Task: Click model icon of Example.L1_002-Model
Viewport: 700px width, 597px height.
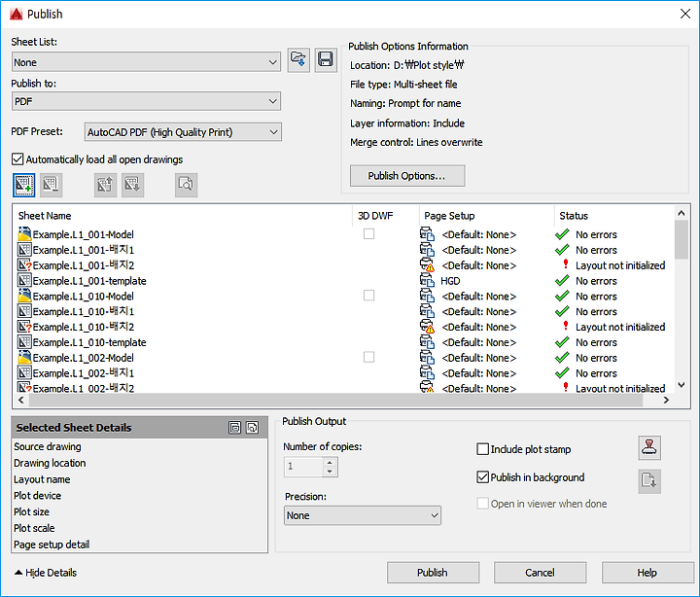Action: pos(24,357)
